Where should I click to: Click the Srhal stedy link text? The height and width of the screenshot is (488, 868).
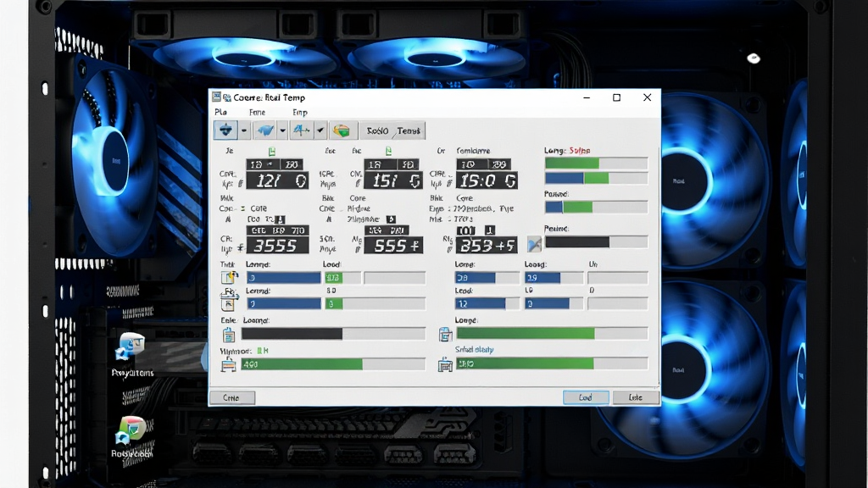[475, 350]
